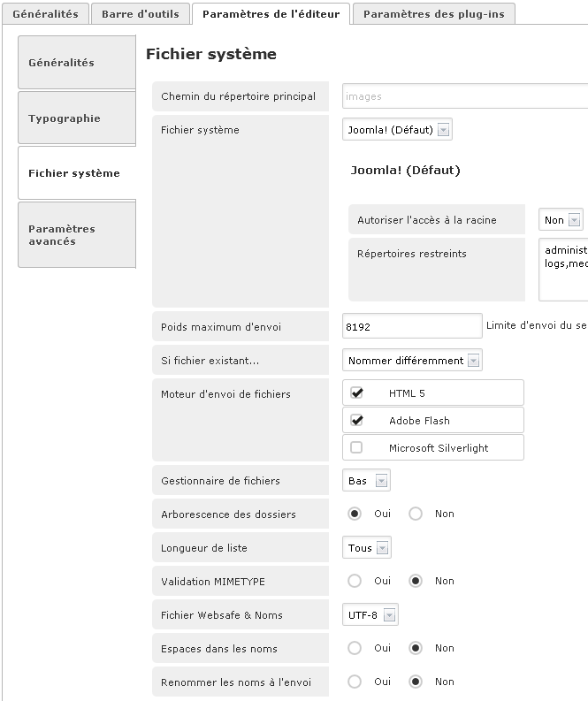Open the Longueur de liste dropdown
The width and height of the screenshot is (588, 701).
[367, 548]
